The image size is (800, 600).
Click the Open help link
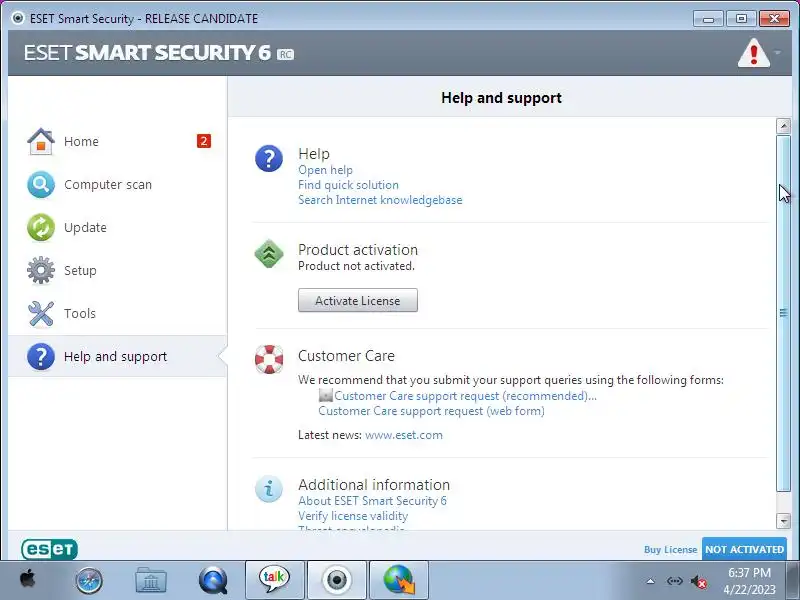pyautogui.click(x=326, y=170)
